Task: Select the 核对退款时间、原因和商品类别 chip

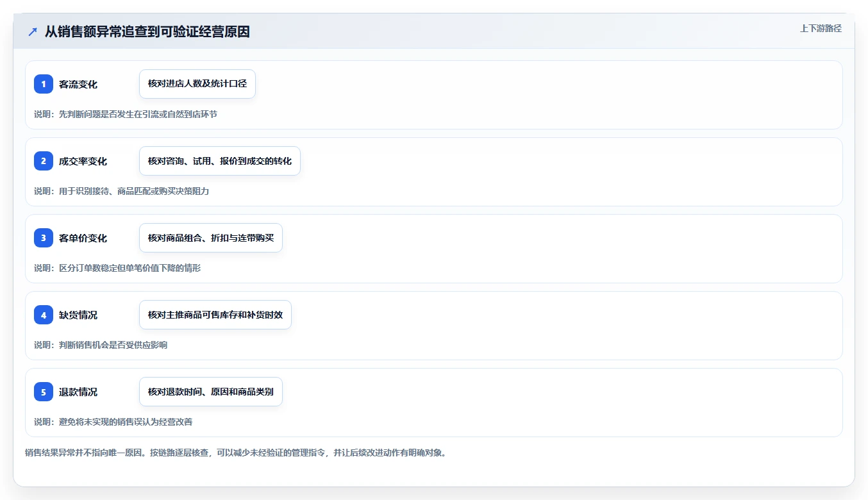Action: point(211,392)
